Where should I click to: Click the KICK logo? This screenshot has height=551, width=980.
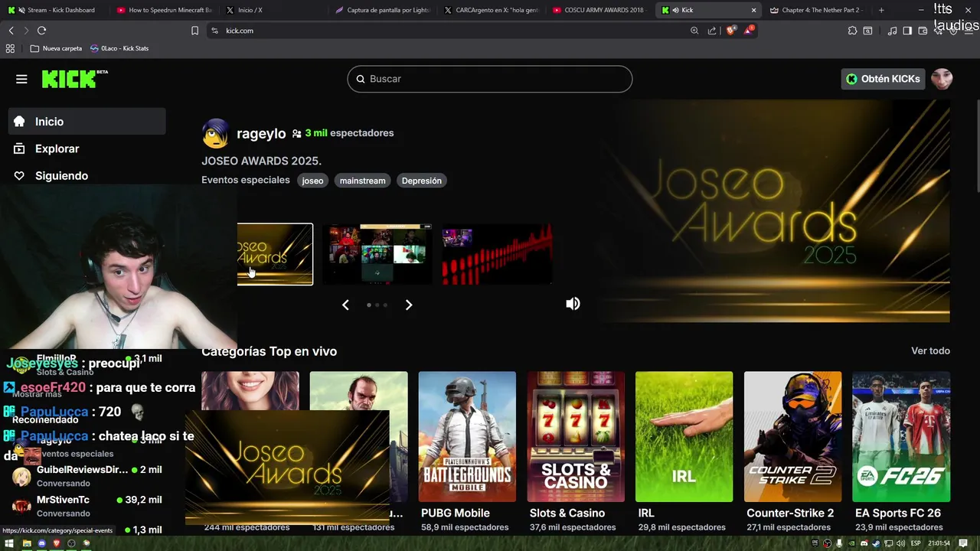74,79
